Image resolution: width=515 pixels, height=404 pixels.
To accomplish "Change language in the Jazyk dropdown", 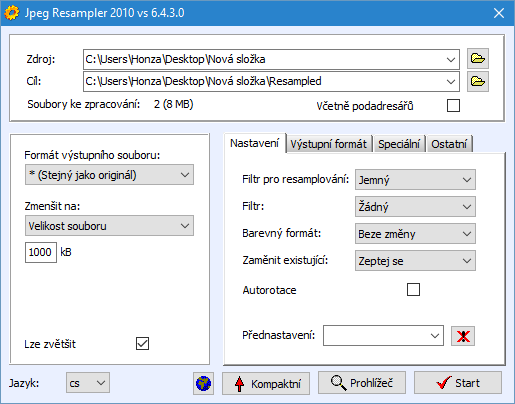I will pyautogui.click(x=88, y=383).
